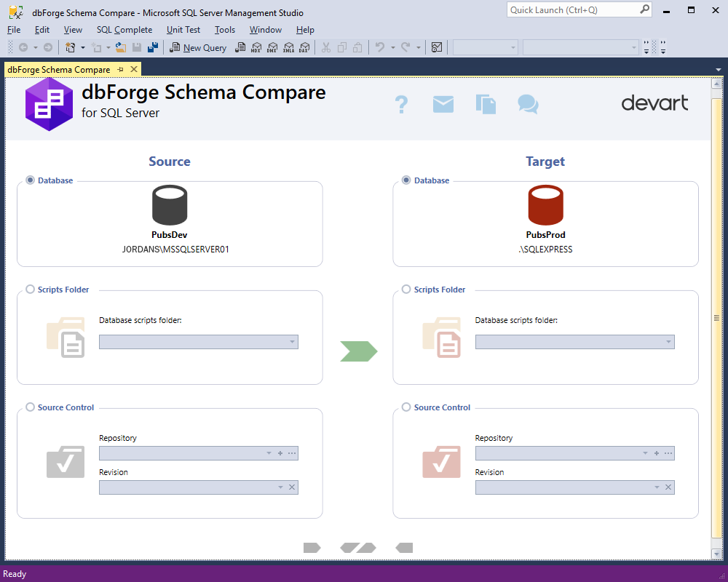Select the Target Scripts Folder radio button
728x582 pixels.
pos(406,289)
